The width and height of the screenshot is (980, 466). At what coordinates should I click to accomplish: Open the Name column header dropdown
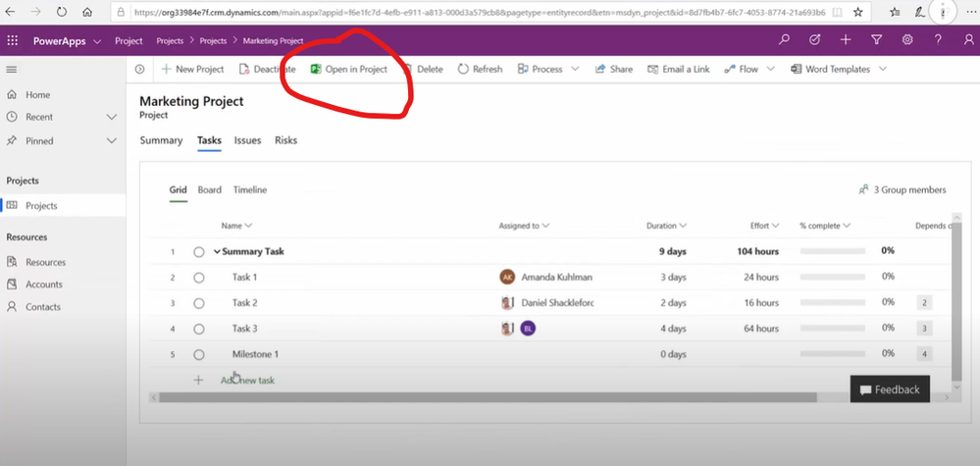coord(248,226)
